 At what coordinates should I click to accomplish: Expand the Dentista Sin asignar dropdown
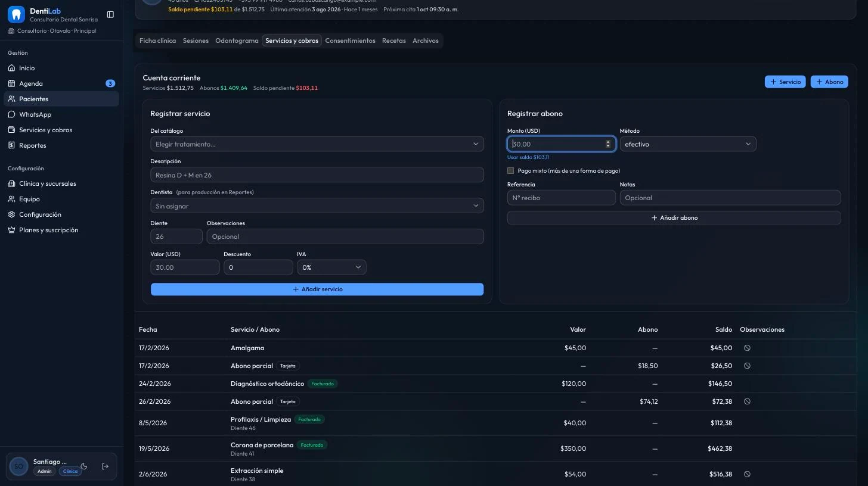tap(317, 206)
